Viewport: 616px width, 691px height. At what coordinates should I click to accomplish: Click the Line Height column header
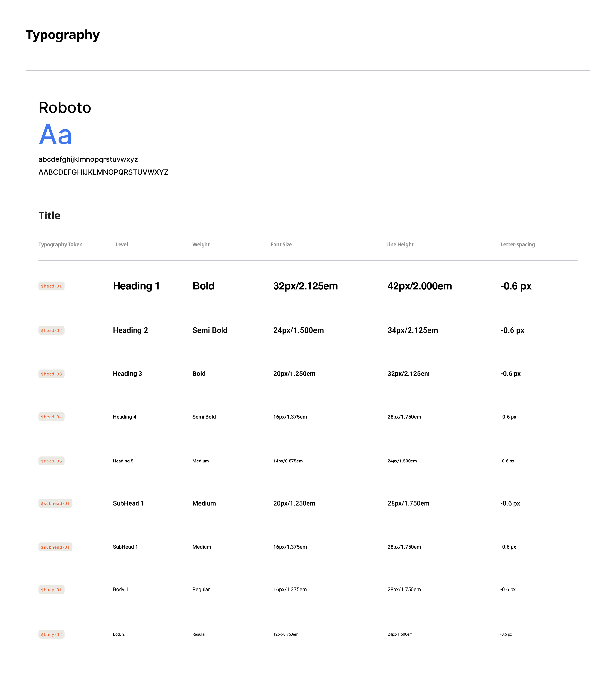point(400,245)
